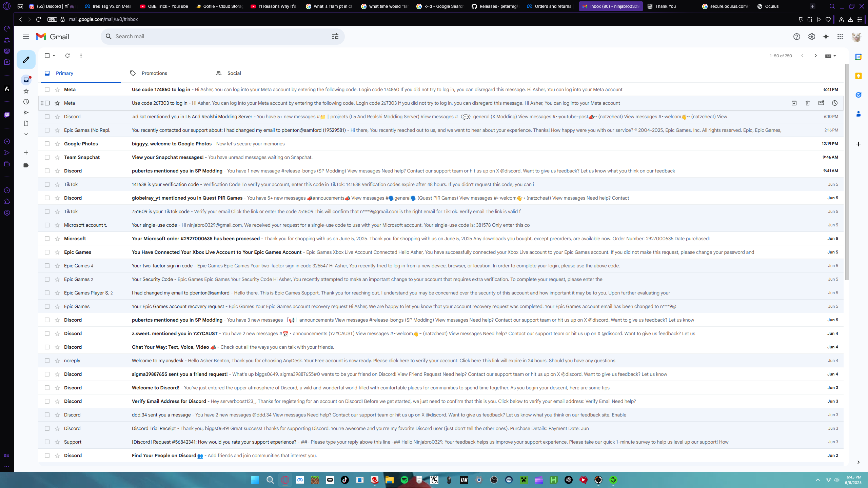The width and height of the screenshot is (868, 488).
Task: Open Microsoft order #2927000635 email
Action: point(441,239)
